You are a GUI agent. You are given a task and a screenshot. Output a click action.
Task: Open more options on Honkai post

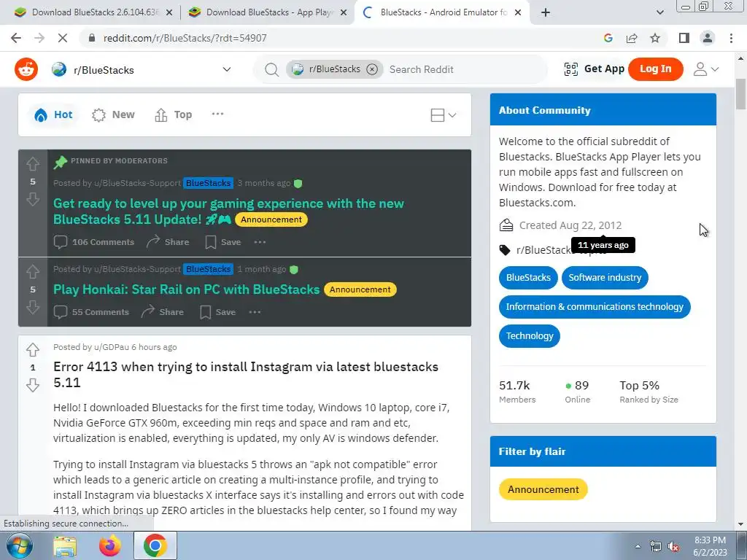tap(255, 312)
